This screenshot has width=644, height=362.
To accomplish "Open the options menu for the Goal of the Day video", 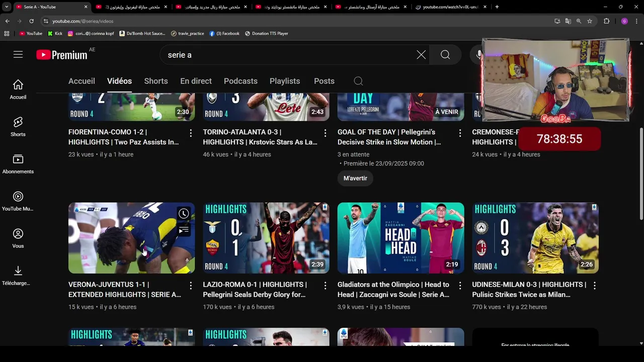I will [460, 133].
